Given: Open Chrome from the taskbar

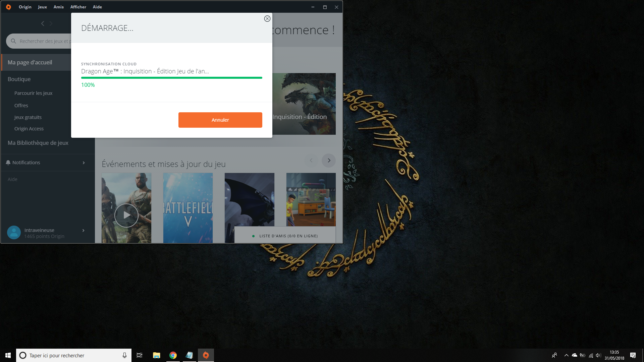Looking at the screenshot, I should click(173, 355).
